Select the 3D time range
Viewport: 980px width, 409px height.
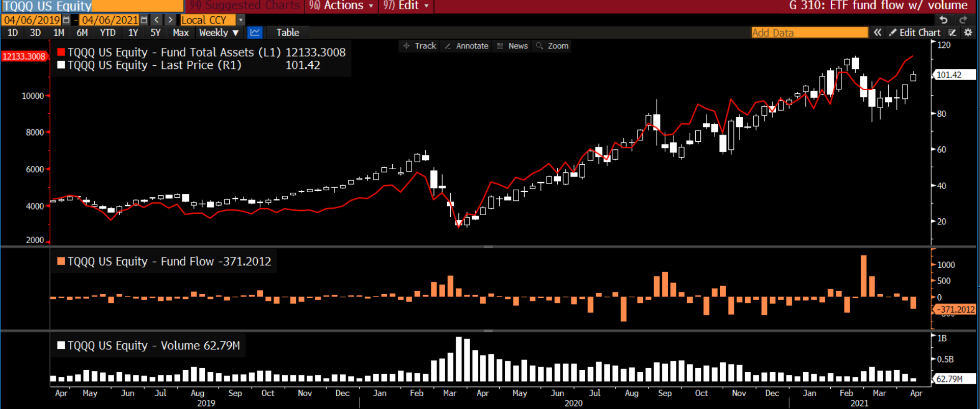tap(35, 33)
